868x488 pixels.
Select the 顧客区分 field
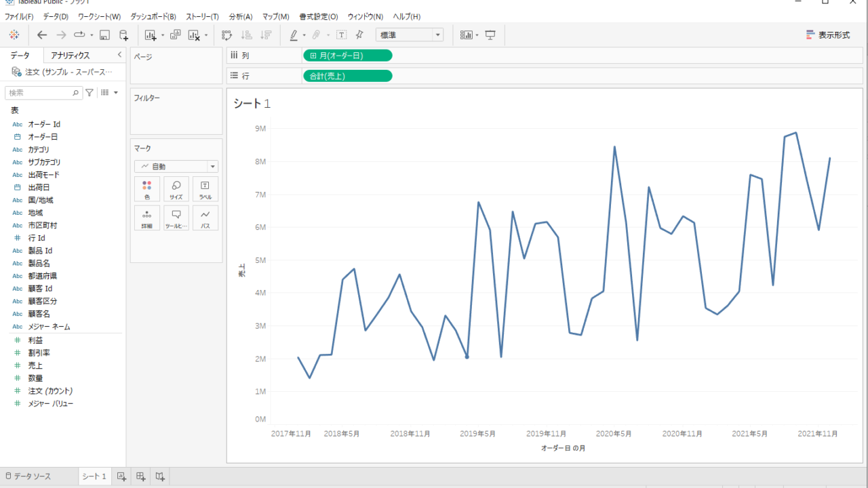pyautogui.click(x=42, y=301)
